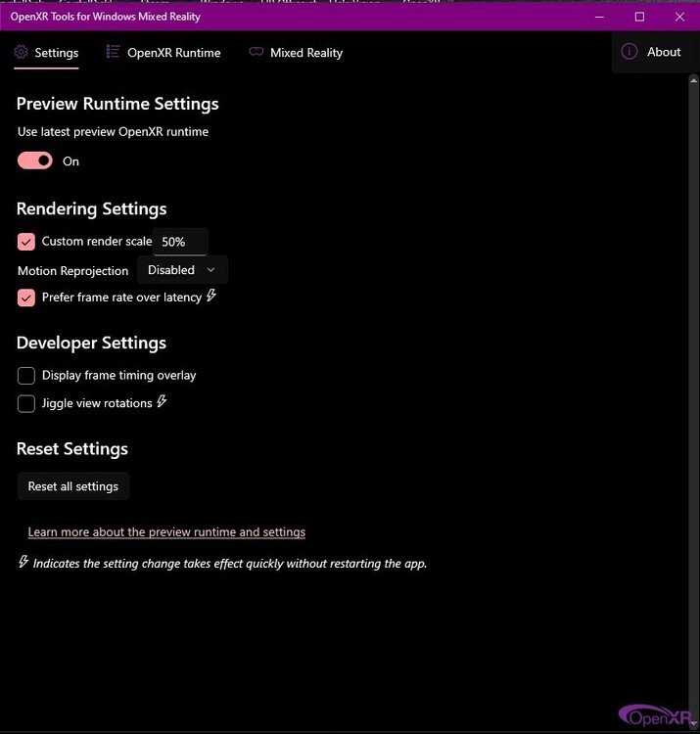Click the lightning icon next to Jiggle view rotations
This screenshot has width=700, height=734.
tap(162, 401)
